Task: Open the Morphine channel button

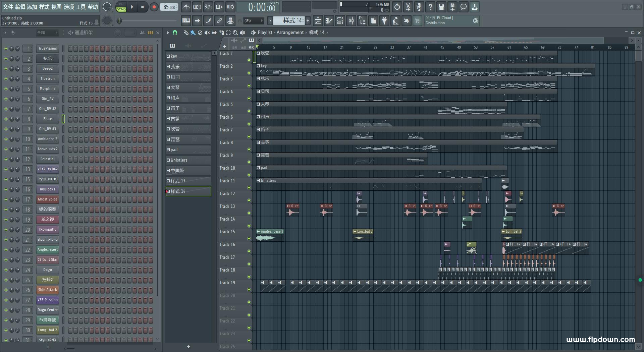Action: [48, 89]
